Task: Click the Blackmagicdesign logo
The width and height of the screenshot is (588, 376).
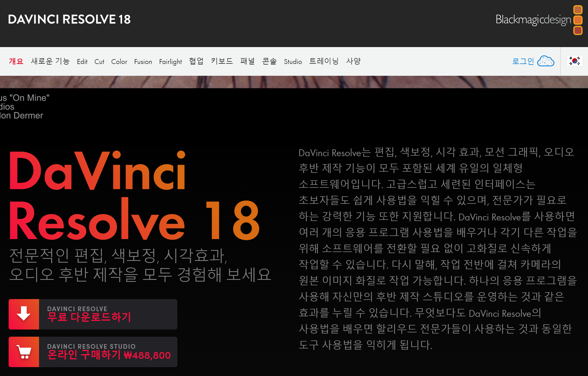Action: point(539,20)
